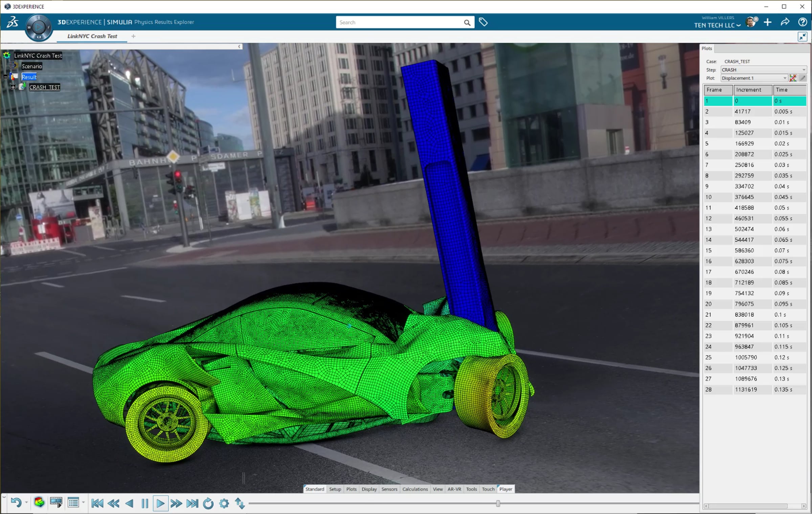Click the undo arrow icon

[x=16, y=502]
